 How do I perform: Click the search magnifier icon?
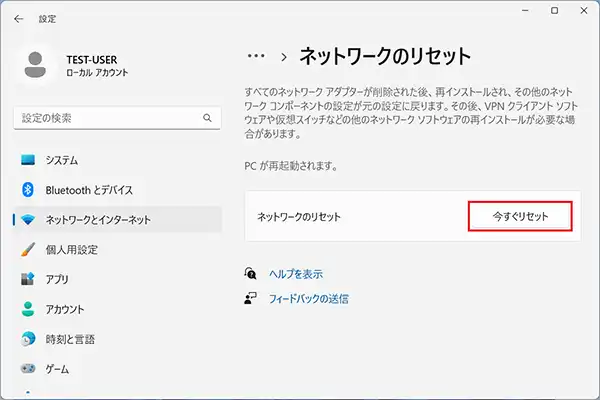tap(207, 118)
